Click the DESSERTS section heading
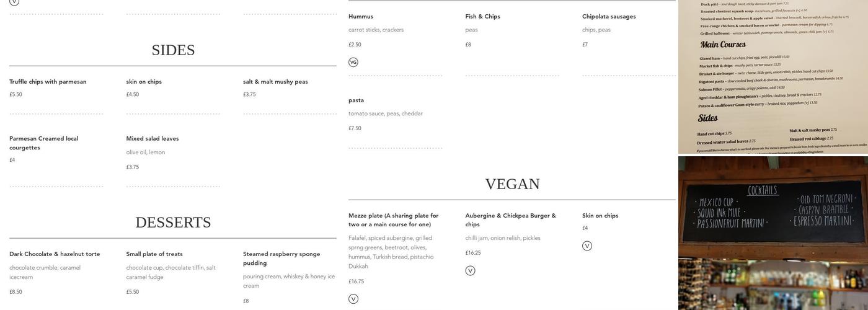 [x=173, y=223]
